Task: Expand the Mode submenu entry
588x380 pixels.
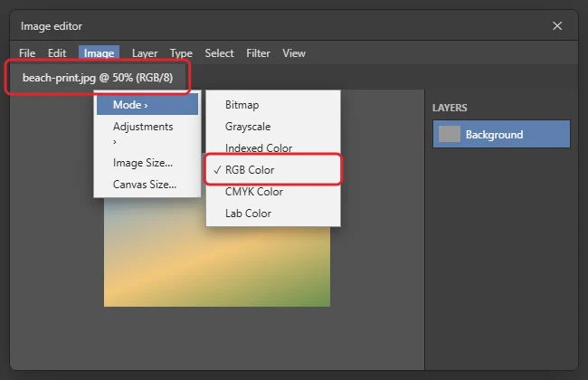Action: tap(147, 105)
